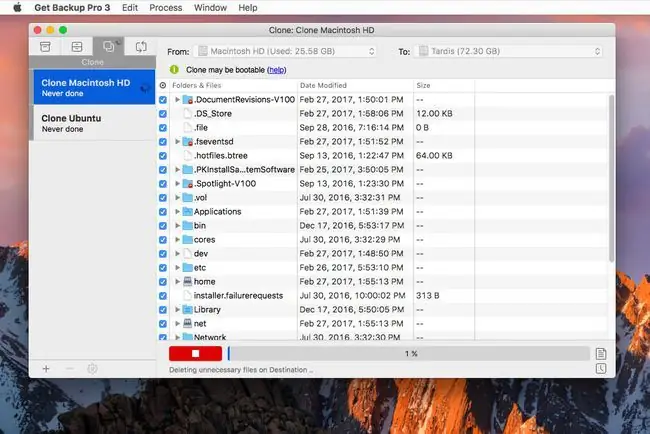Uncheck the cores checkbox
This screenshot has width=650, height=434.
[163, 240]
